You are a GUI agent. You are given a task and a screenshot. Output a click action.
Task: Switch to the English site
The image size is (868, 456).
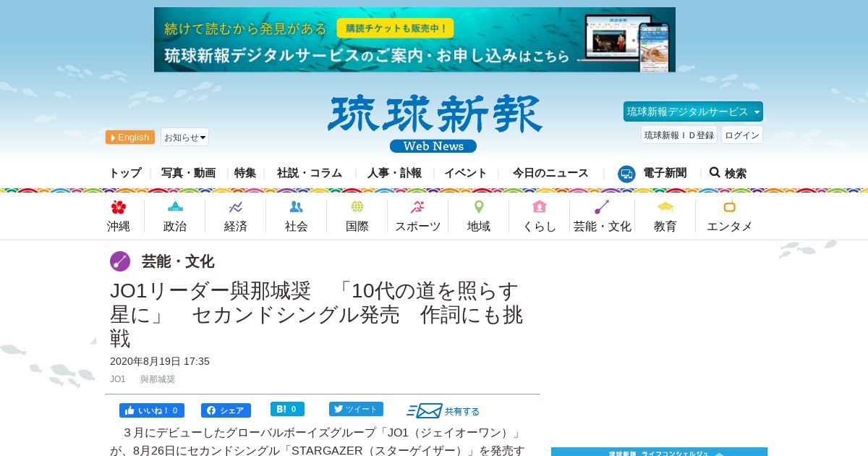[130, 138]
